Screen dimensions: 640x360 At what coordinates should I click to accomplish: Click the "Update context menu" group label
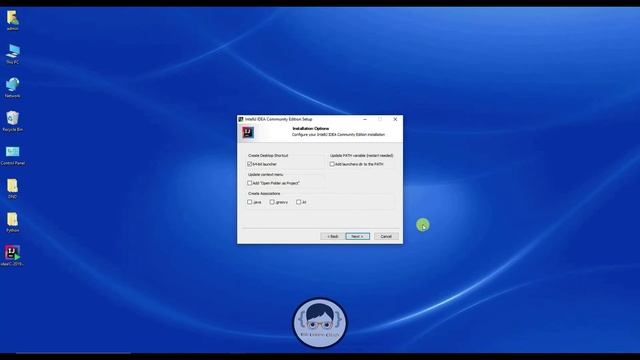coord(266,174)
